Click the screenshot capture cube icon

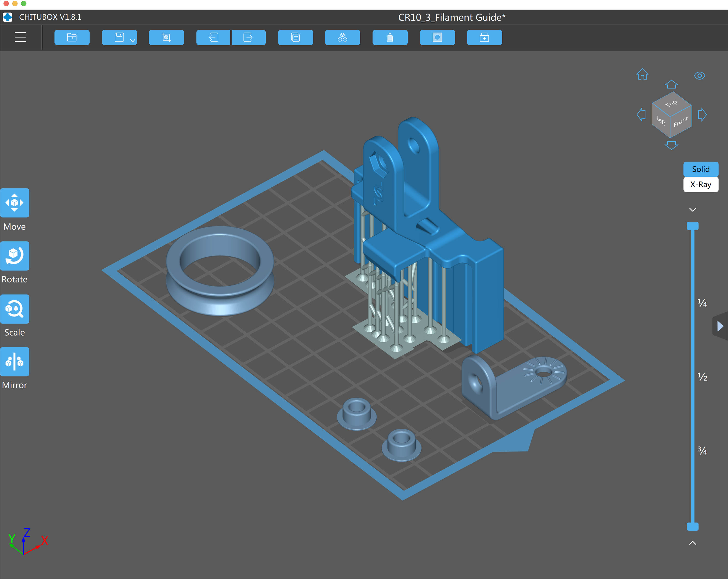166,37
